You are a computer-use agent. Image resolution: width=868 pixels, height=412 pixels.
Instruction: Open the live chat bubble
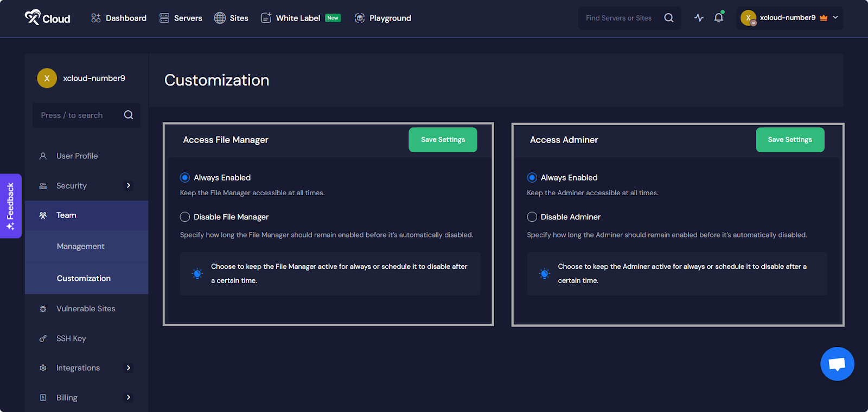coord(837,364)
